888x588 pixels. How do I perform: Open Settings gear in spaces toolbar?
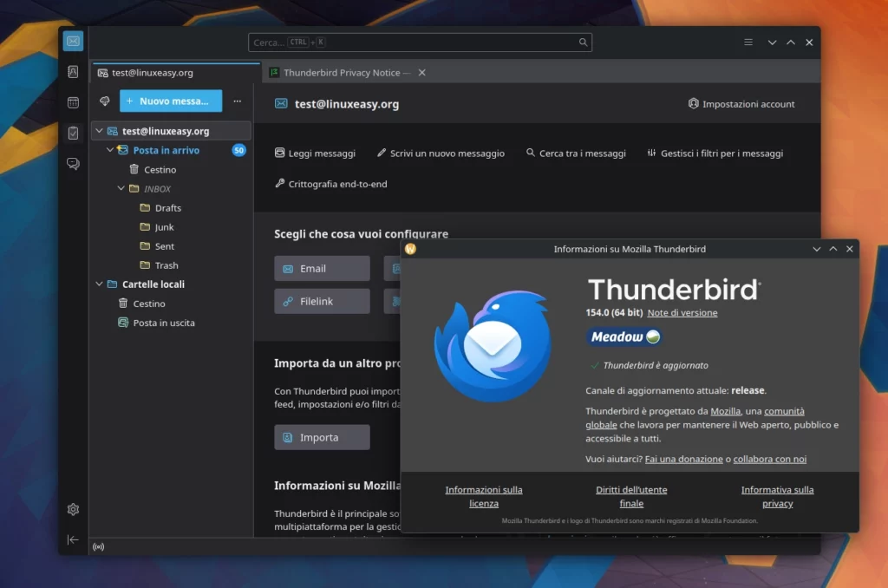pyautogui.click(x=73, y=509)
